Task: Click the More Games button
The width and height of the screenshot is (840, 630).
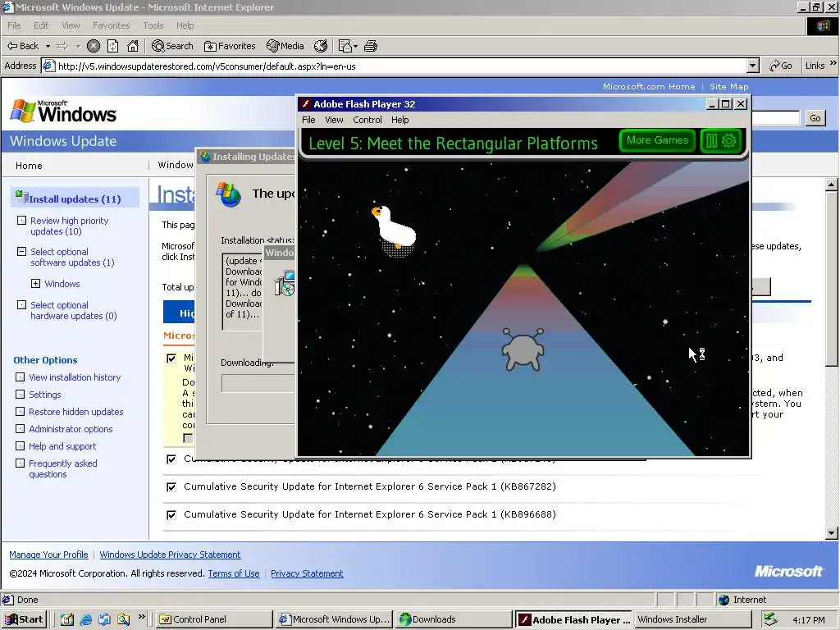Action: tap(657, 140)
